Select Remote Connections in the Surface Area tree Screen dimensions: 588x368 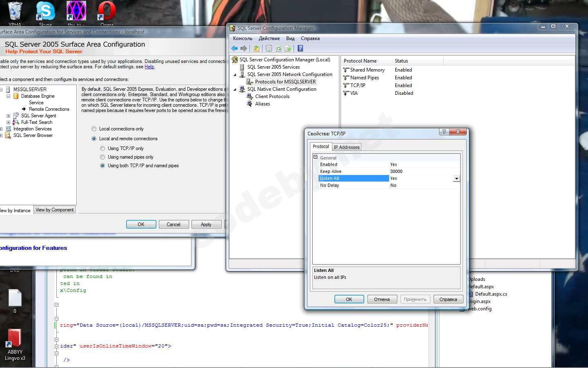pyautogui.click(x=49, y=109)
